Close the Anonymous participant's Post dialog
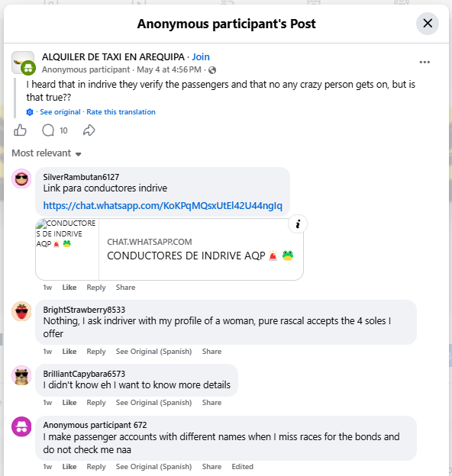452x476 pixels. [x=428, y=24]
